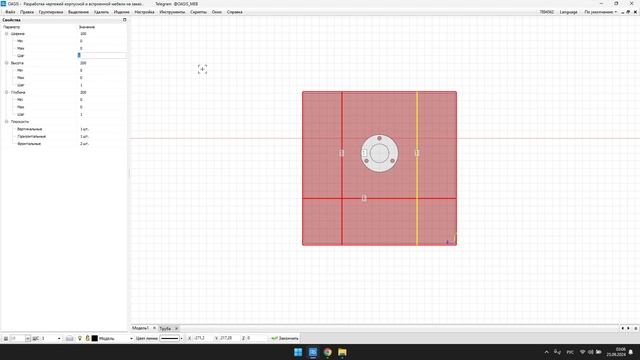640x360 pixels.
Task: Toggle the lightbulb layer visibility icon
Action: (80, 338)
